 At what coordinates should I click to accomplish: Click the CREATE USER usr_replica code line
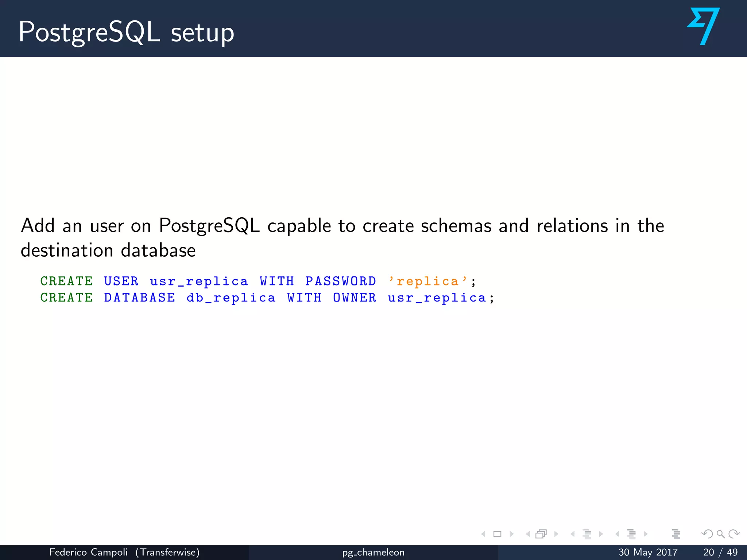click(x=258, y=281)
